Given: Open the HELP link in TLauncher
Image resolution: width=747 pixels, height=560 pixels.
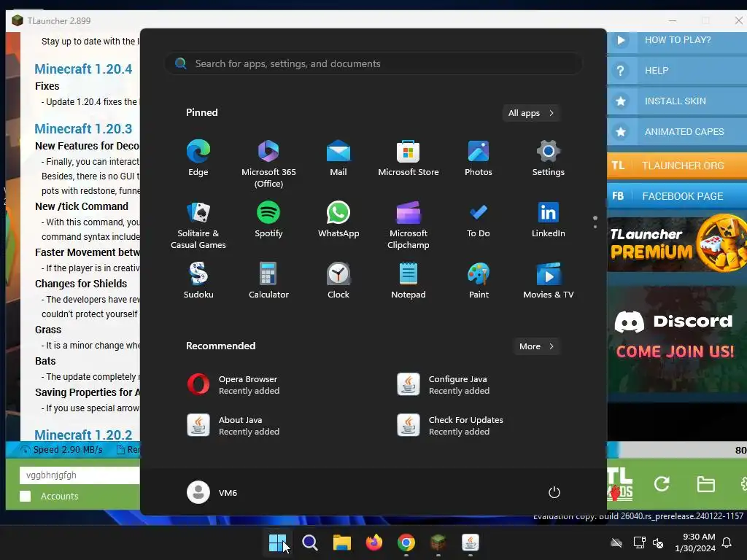Looking at the screenshot, I should pos(677,71).
